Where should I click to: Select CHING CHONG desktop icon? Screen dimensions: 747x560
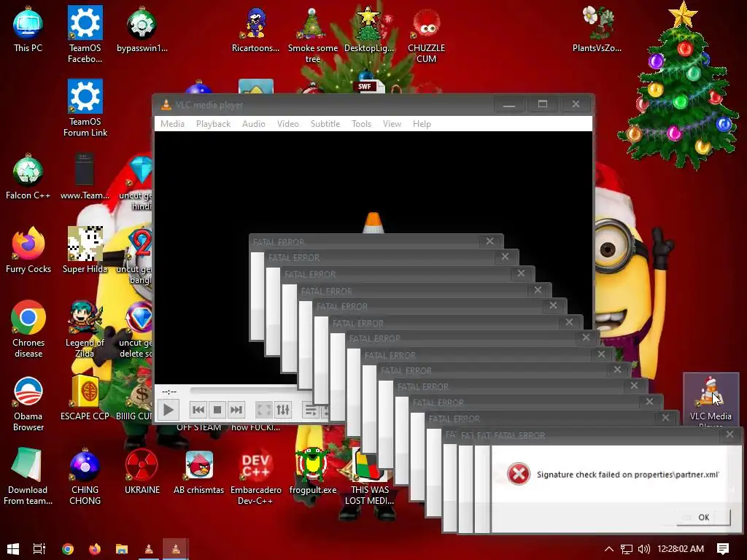(85, 476)
